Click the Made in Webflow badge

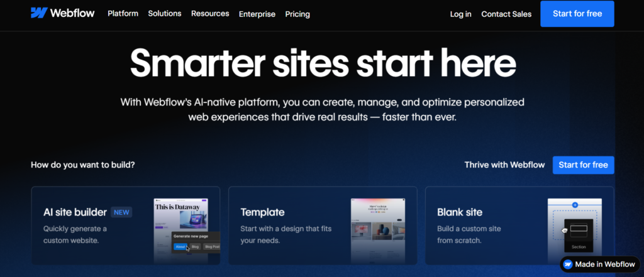600,264
